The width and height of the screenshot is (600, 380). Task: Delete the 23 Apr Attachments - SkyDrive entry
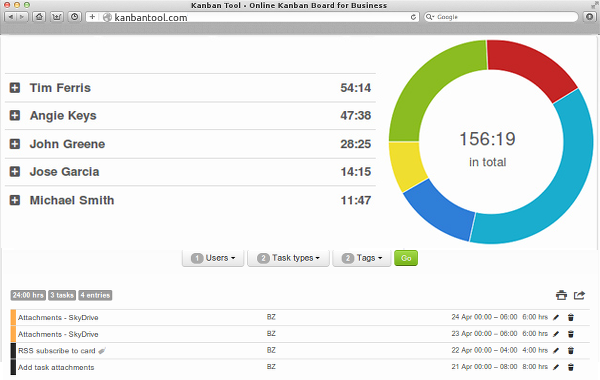(x=571, y=334)
